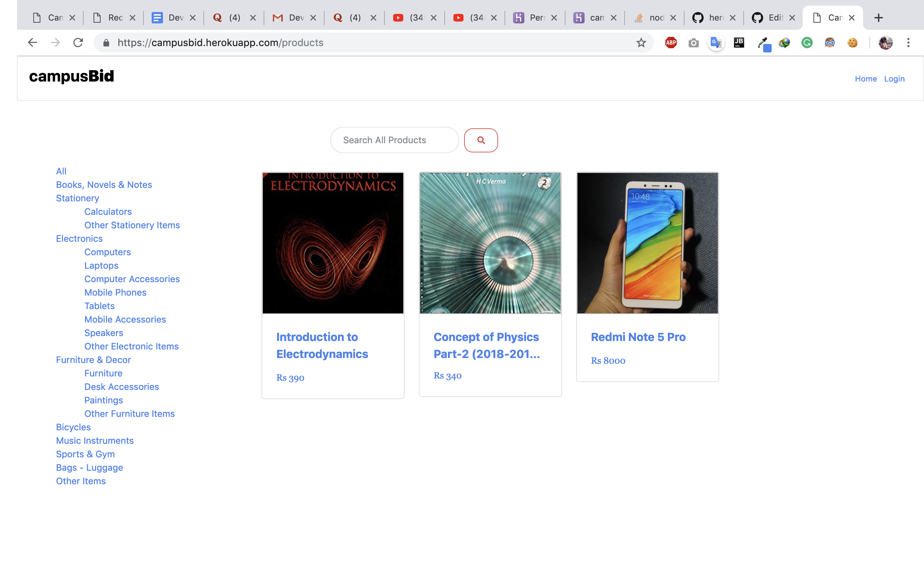Select Mobile Phones category

pyautogui.click(x=115, y=292)
